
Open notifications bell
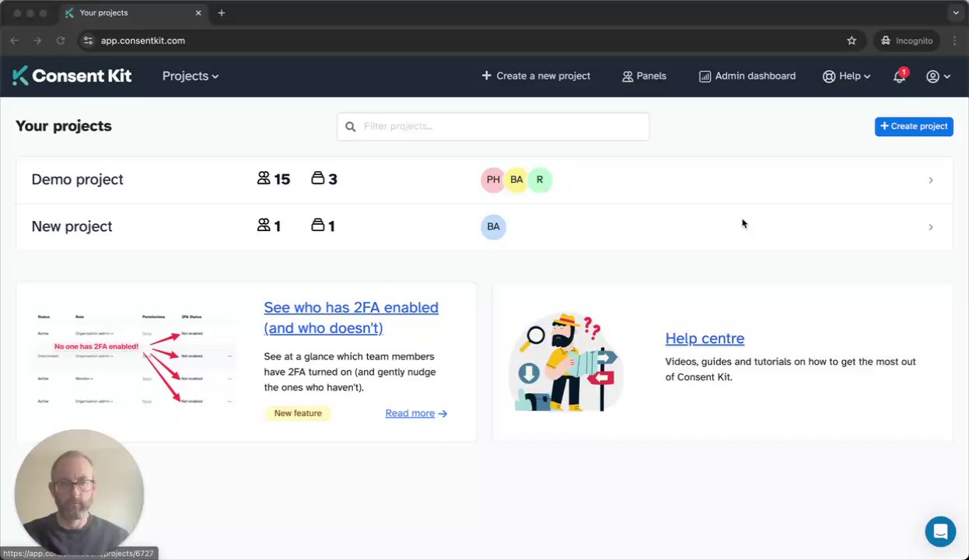[x=899, y=76]
